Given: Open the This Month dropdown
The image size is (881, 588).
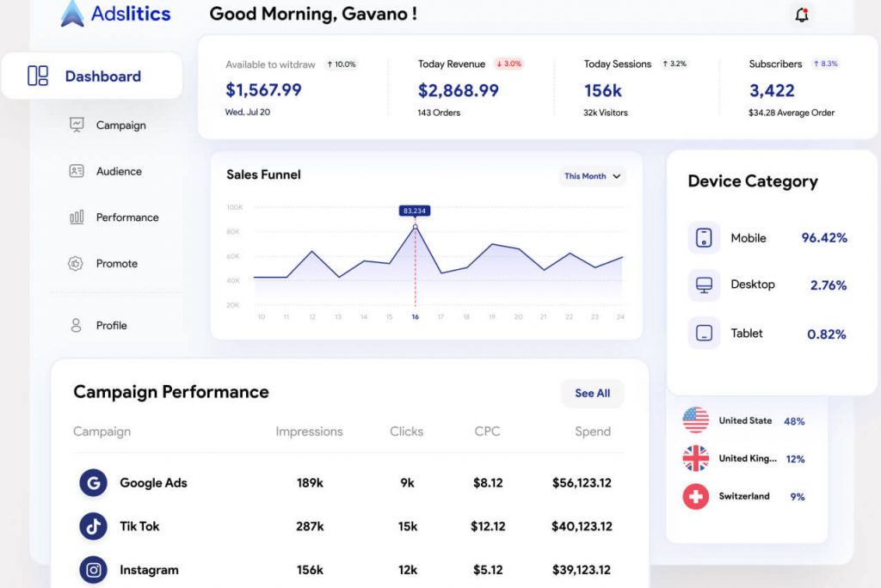Looking at the screenshot, I should pos(592,176).
